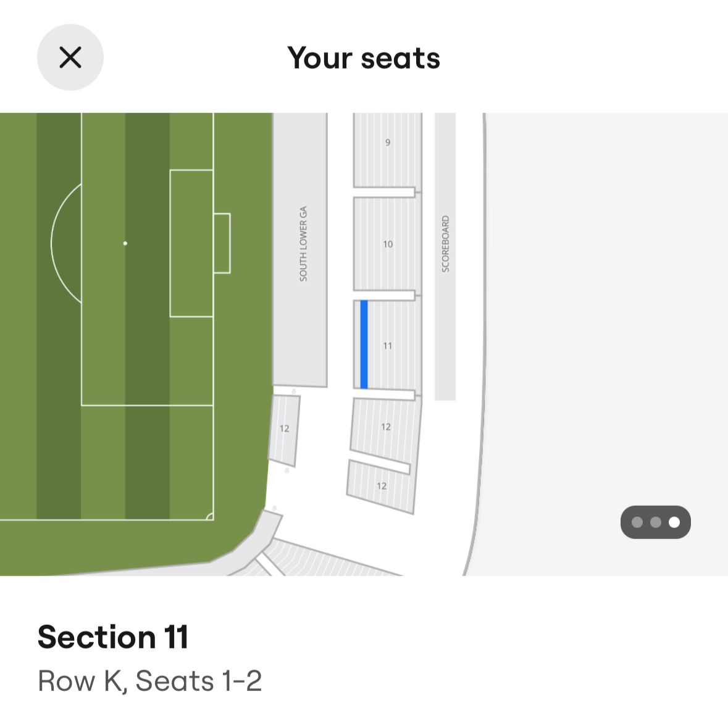
Task: Tap section 10 on the stadium map
Action: (387, 244)
